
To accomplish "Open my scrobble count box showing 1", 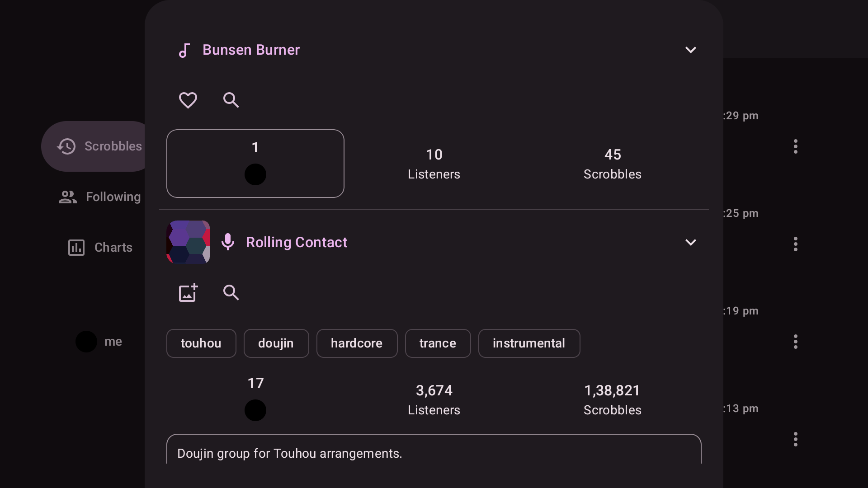I will pos(255,164).
